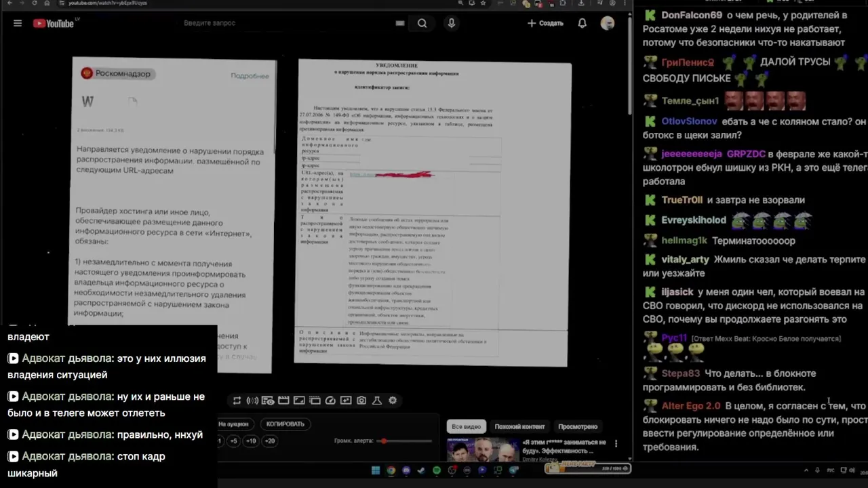Click the "330 / 1500" goal widget
Image resolution: width=868 pixels, height=488 pixels.
click(589, 468)
